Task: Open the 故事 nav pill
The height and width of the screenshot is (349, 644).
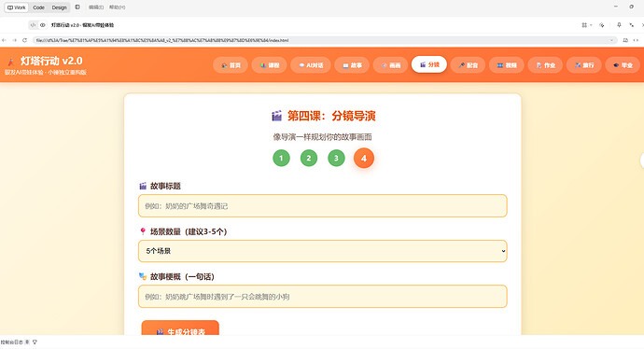Action: coord(352,65)
